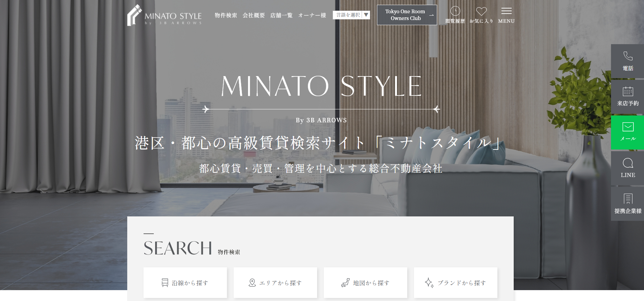
Task: Open オーナー様 menu item
Action: coord(312,15)
